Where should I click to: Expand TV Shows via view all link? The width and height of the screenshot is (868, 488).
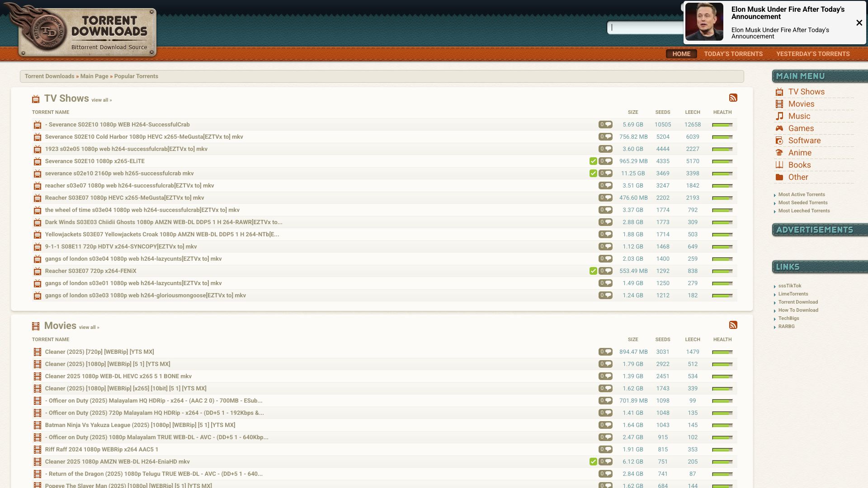pyautogui.click(x=101, y=100)
